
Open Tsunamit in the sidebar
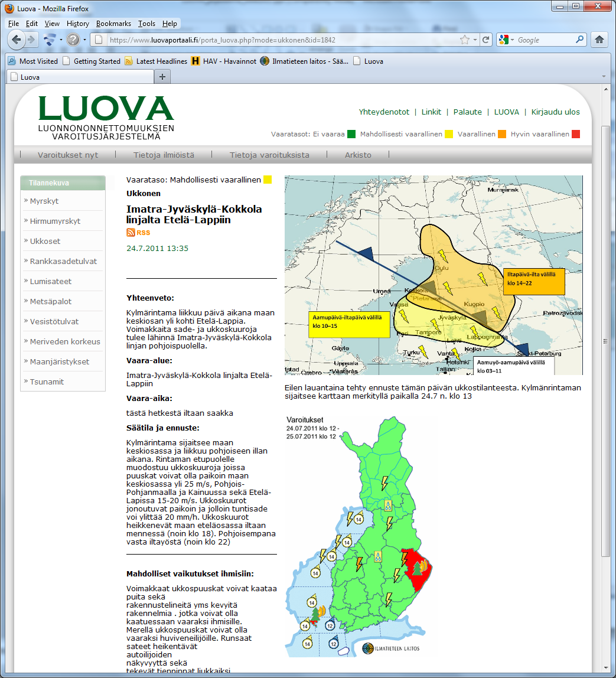pos(47,382)
